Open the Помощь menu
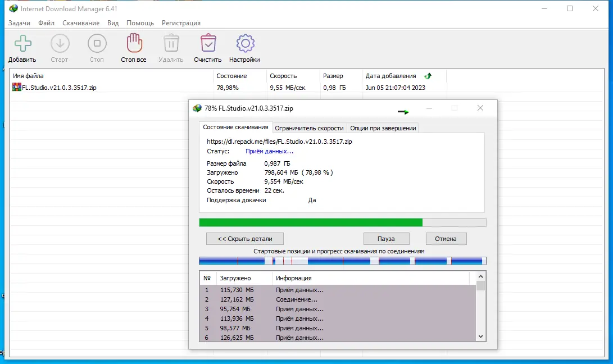The width and height of the screenshot is (613, 364). [x=140, y=23]
